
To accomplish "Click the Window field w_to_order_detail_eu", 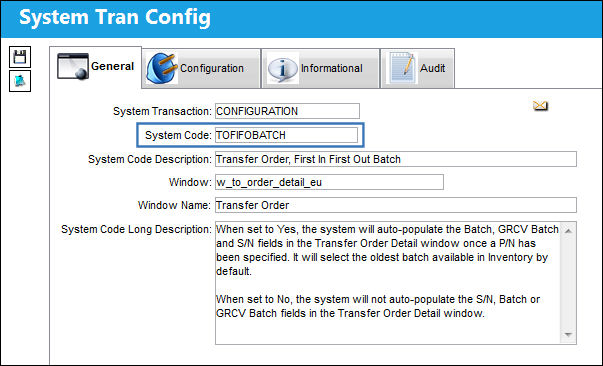I will [x=329, y=182].
